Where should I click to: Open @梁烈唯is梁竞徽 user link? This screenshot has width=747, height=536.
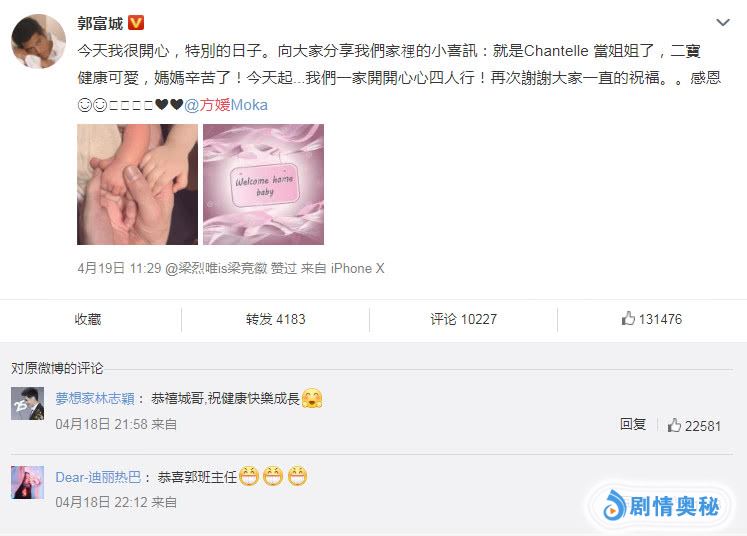[x=216, y=268]
